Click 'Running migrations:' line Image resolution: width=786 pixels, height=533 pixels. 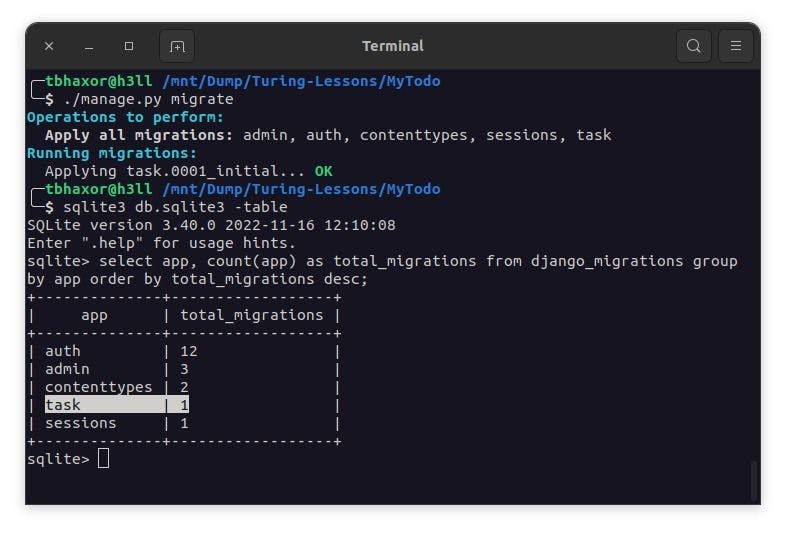click(112, 153)
